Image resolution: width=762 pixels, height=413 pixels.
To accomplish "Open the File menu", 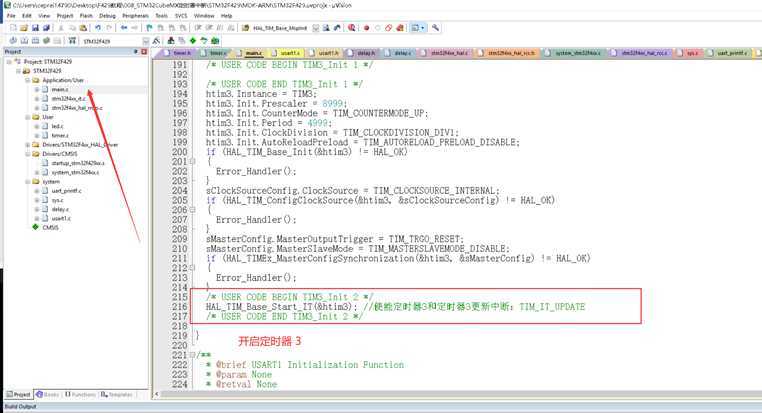I will coord(11,16).
